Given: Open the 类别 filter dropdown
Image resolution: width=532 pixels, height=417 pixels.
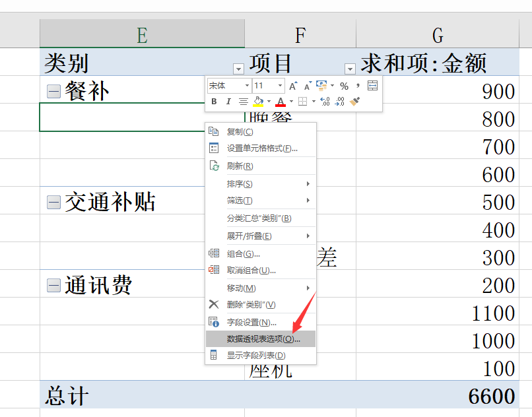Looking at the screenshot, I should click(x=238, y=69).
